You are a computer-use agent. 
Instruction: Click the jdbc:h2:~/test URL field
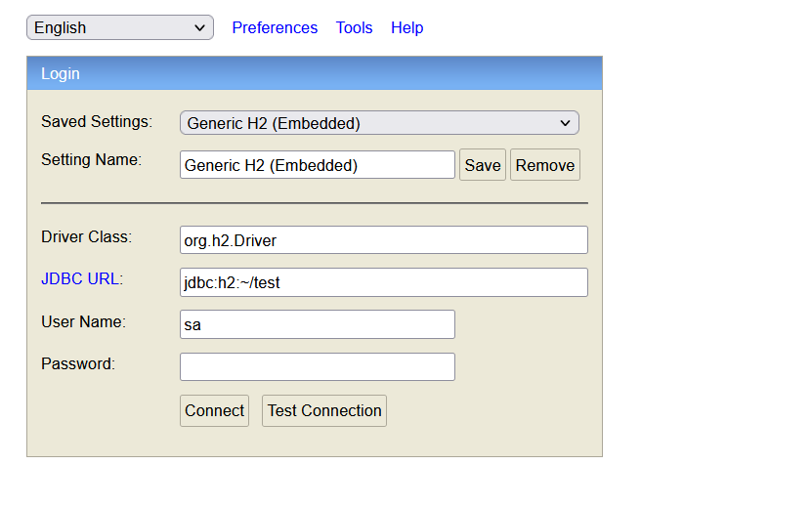pos(383,282)
